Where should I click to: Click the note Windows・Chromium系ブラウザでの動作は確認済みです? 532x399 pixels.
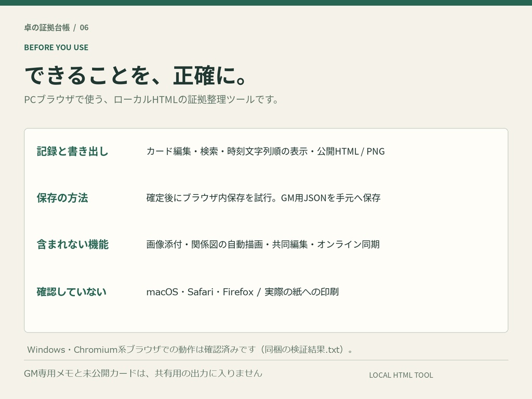point(190,350)
